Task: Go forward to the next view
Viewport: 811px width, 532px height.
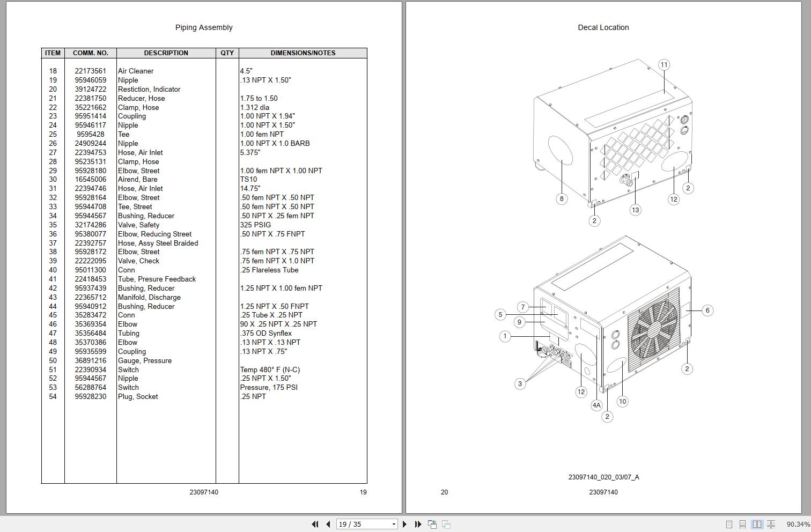Action: (446, 524)
